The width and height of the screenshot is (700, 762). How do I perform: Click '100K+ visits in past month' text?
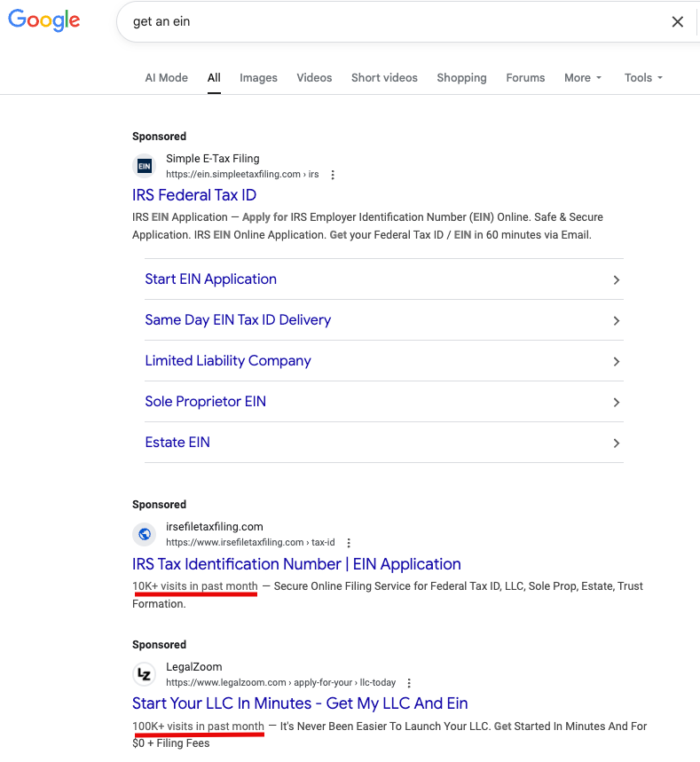click(x=199, y=726)
